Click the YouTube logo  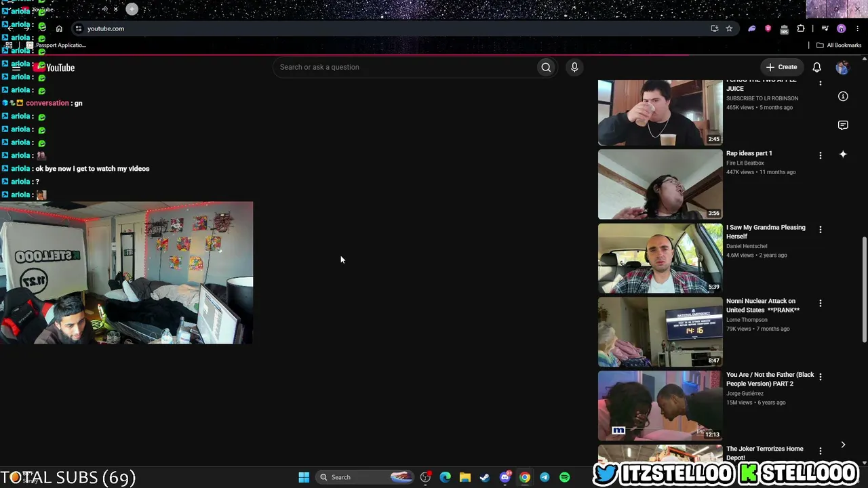(x=56, y=67)
